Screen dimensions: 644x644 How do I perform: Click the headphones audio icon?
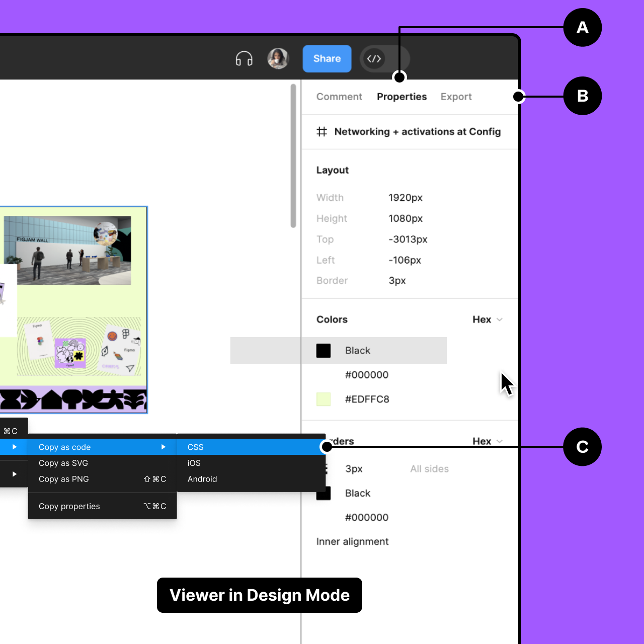click(244, 59)
